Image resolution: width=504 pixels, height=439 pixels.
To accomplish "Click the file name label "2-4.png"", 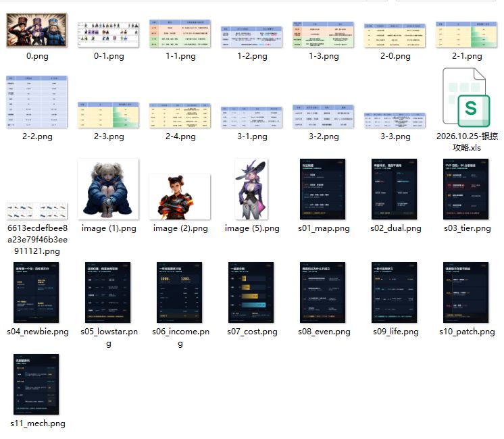I will tap(180, 136).
